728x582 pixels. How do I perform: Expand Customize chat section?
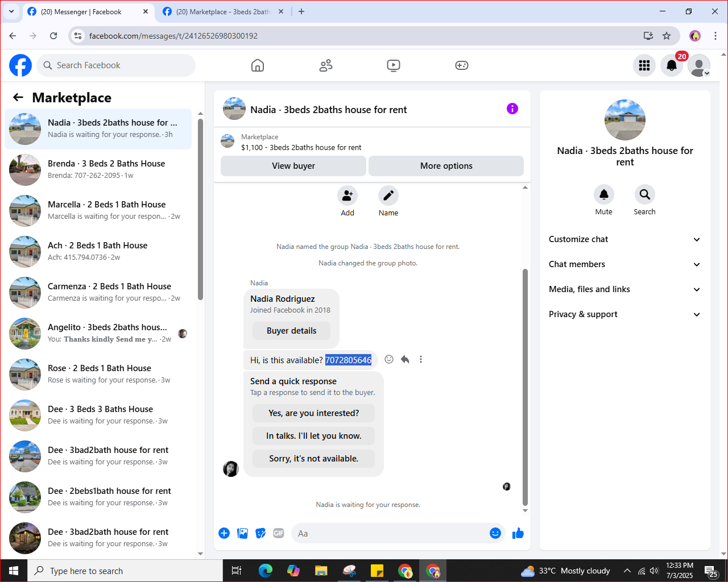click(x=624, y=239)
